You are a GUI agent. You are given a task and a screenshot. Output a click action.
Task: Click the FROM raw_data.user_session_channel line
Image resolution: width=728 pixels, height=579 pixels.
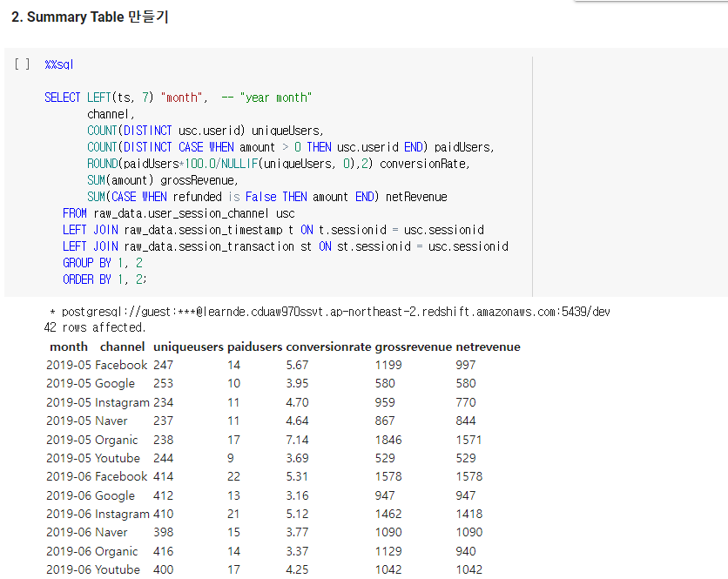179,213
